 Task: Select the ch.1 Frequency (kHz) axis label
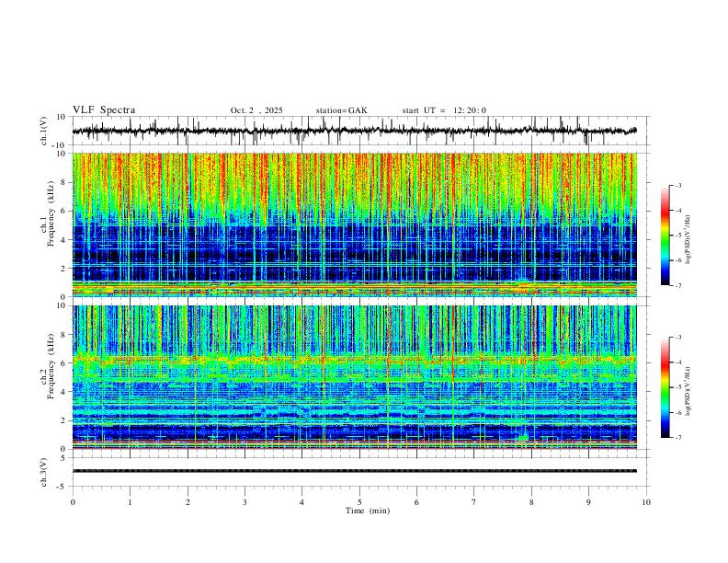[47, 214]
